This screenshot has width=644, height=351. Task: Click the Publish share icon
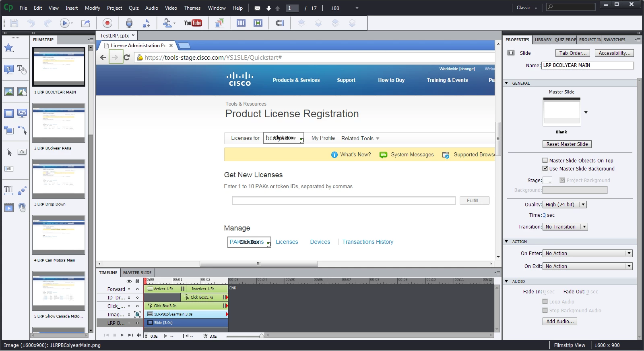pos(86,23)
